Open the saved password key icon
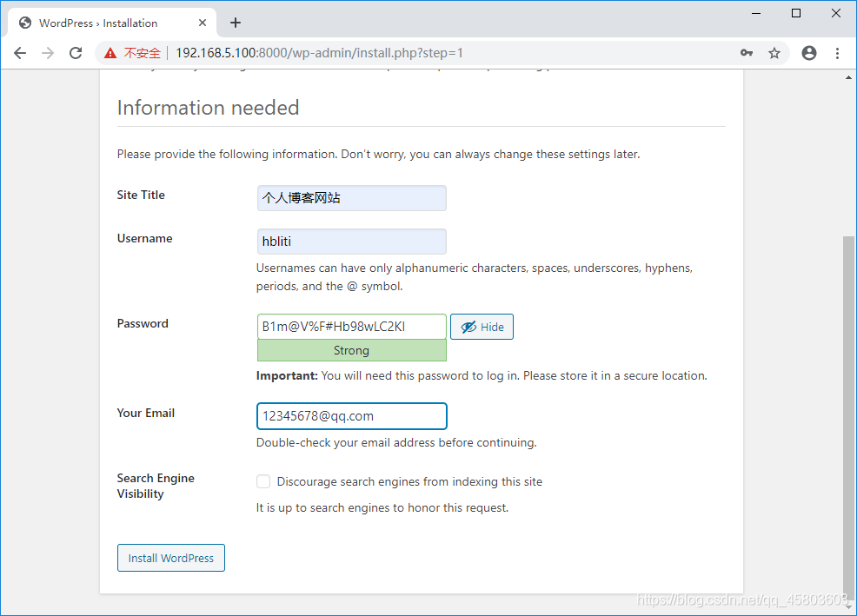This screenshot has height=616, width=857. tap(747, 53)
